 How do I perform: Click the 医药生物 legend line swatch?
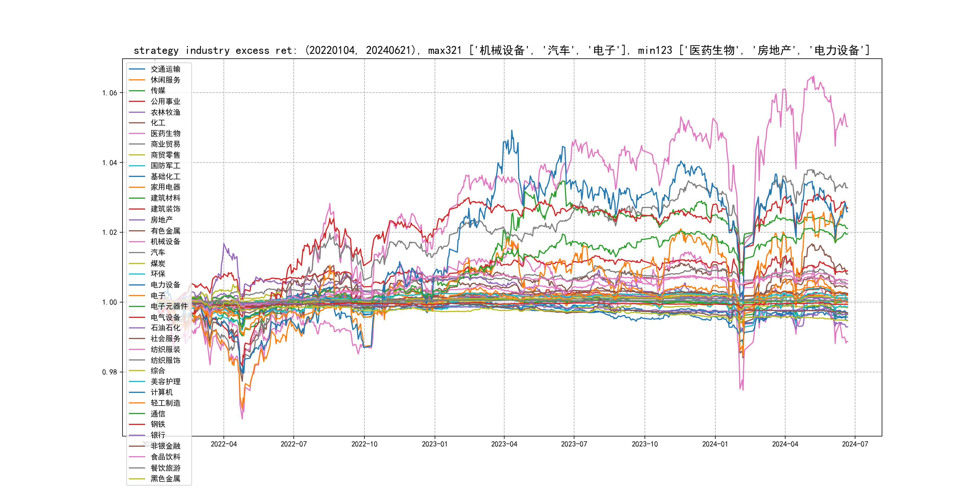point(137,133)
